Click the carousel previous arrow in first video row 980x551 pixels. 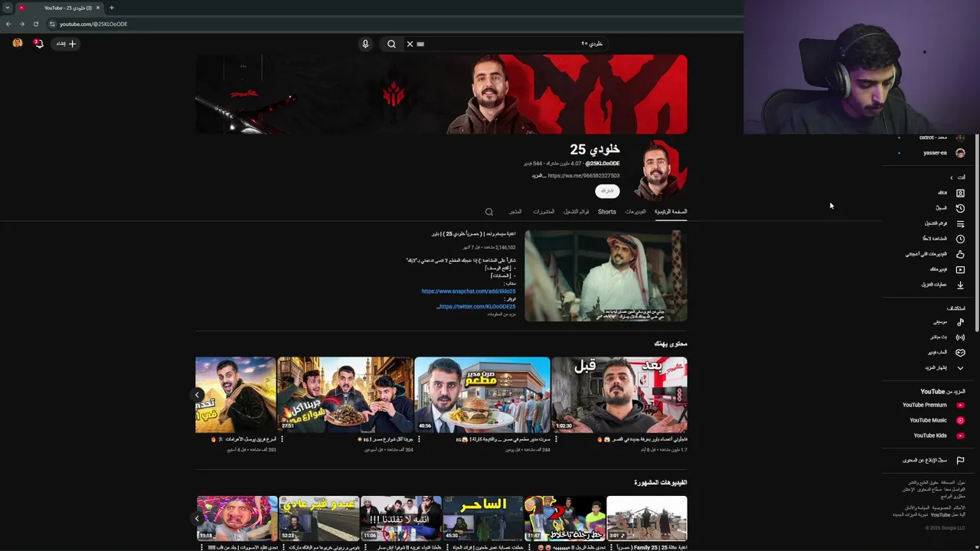198,395
